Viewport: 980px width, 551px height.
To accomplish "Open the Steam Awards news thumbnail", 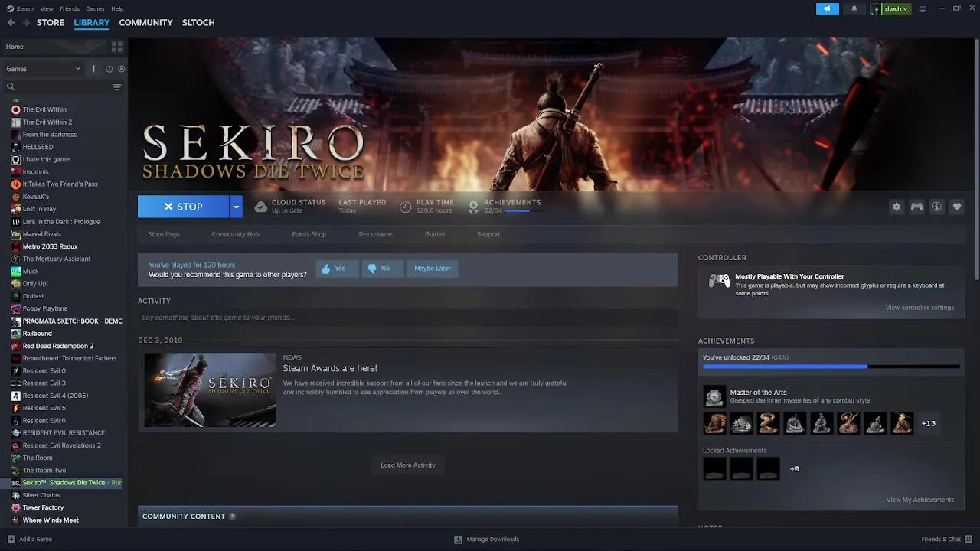I will (210, 390).
